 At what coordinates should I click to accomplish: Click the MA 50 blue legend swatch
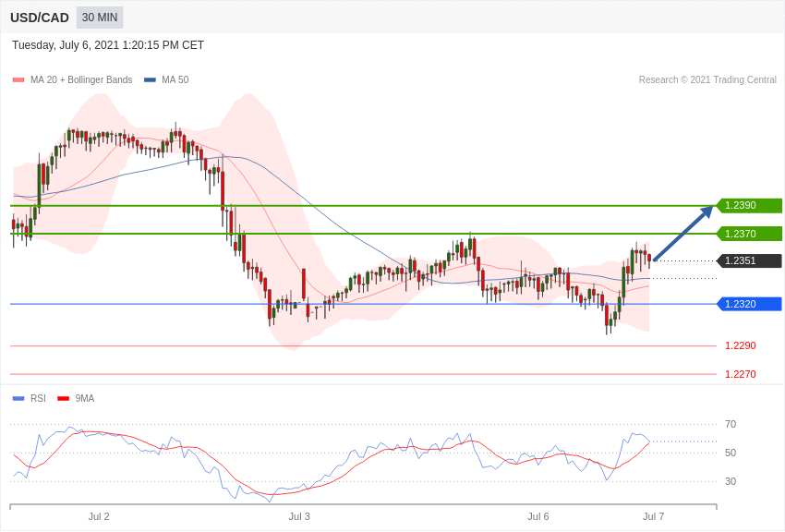(x=150, y=80)
